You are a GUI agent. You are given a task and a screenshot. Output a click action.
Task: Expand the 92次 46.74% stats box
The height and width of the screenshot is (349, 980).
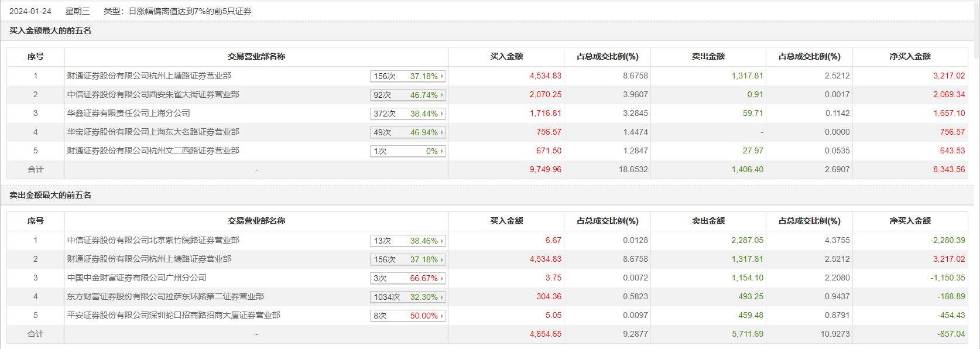407,95
